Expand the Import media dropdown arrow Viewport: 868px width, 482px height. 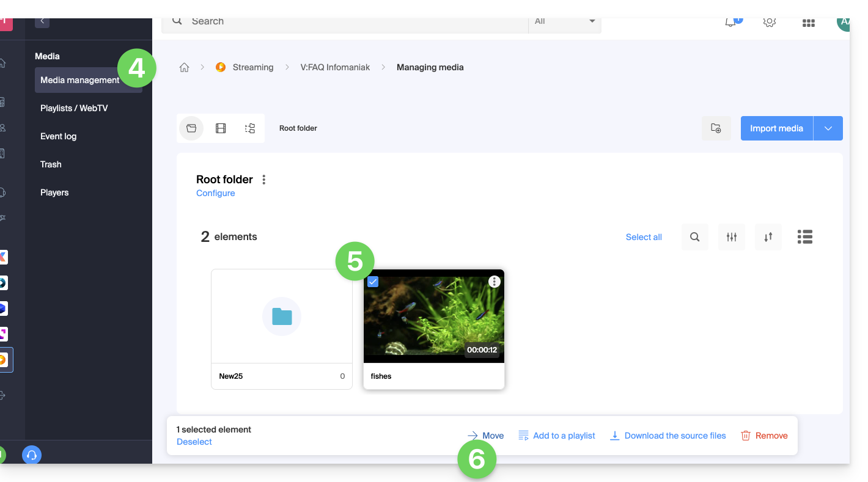tap(828, 128)
